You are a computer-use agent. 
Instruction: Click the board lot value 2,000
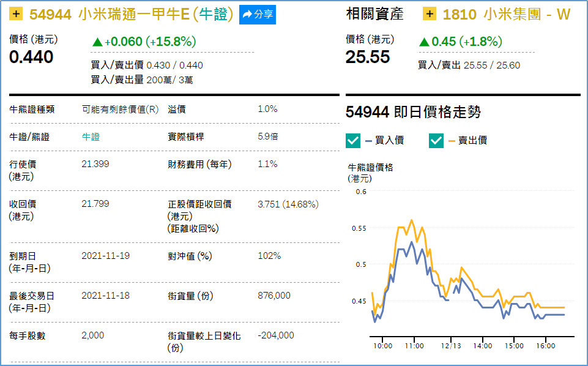click(93, 335)
